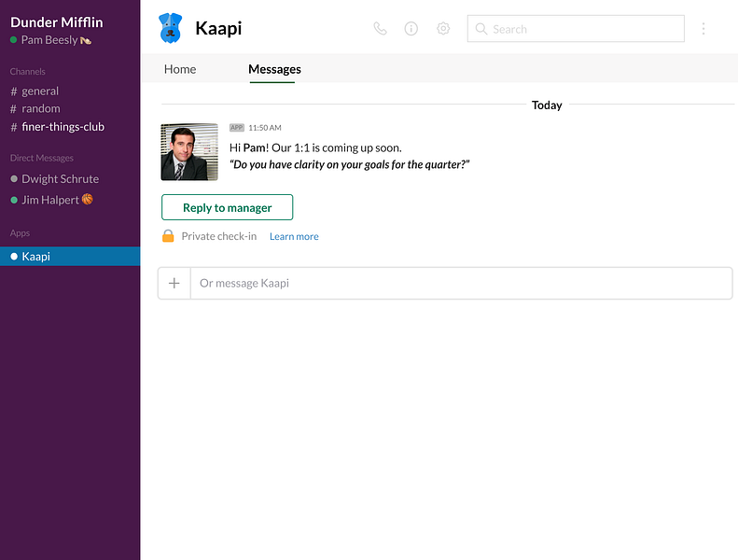Viewport: 738px width, 560px height.
Task: Open the Dunder Mifflin workspace menu
Action: pos(57,22)
